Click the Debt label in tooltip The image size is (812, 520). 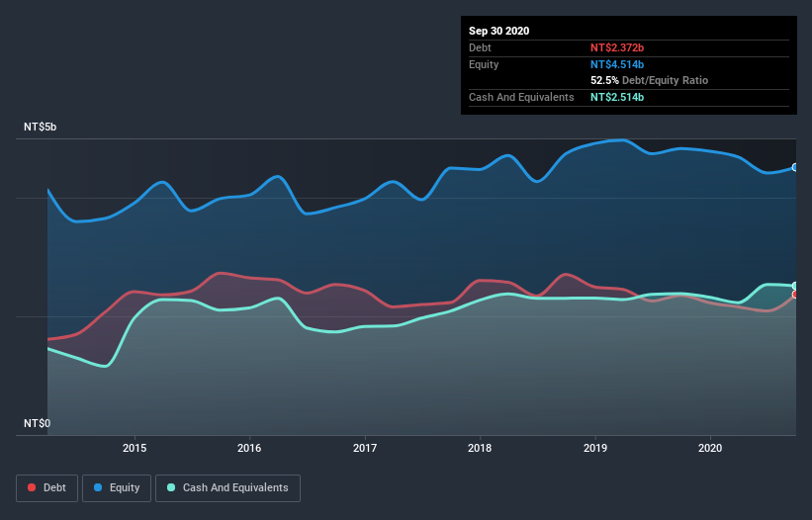click(x=480, y=47)
